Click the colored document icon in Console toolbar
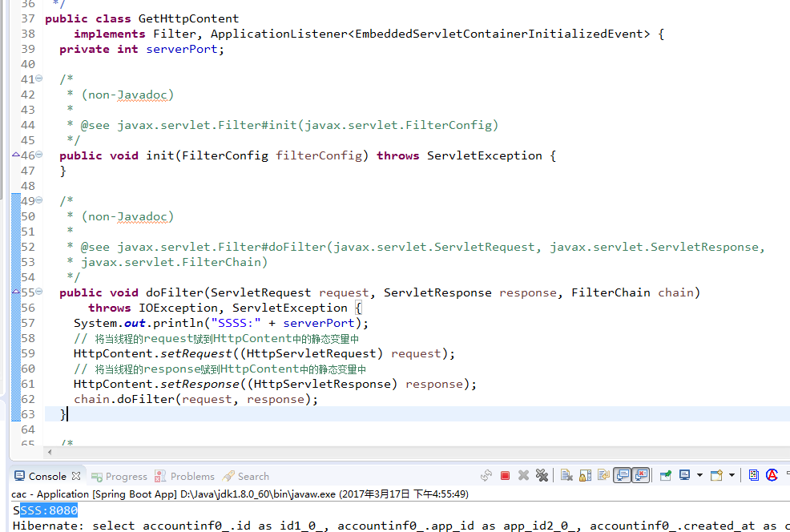 pyautogui.click(x=754, y=475)
